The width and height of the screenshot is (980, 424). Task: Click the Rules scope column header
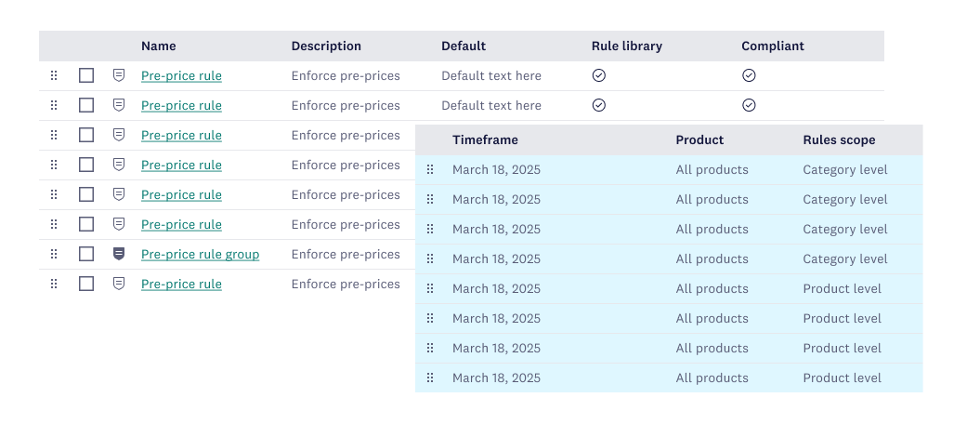click(839, 140)
